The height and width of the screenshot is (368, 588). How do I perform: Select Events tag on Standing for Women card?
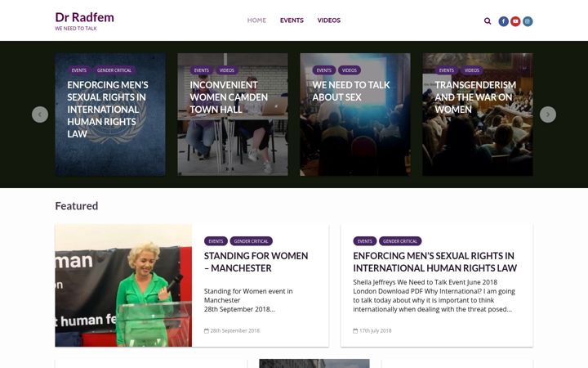pyautogui.click(x=216, y=241)
